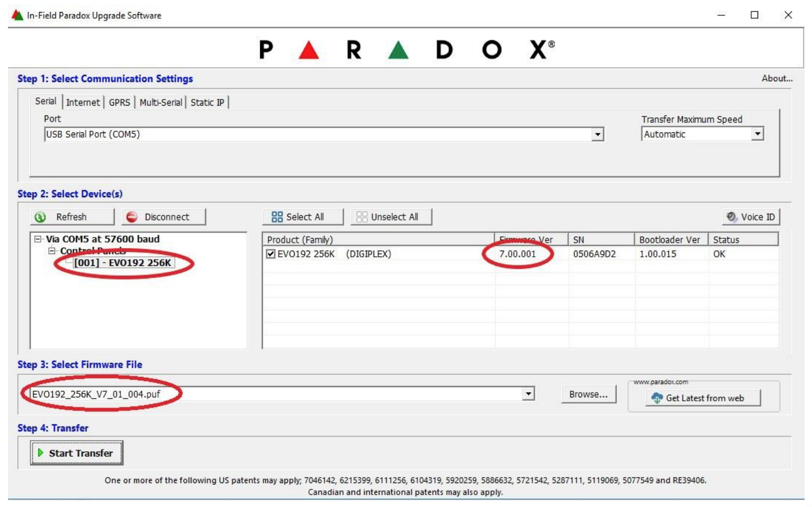Uncheck the EVO192 256K device checkbox
The image size is (812, 507).
[271, 254]
